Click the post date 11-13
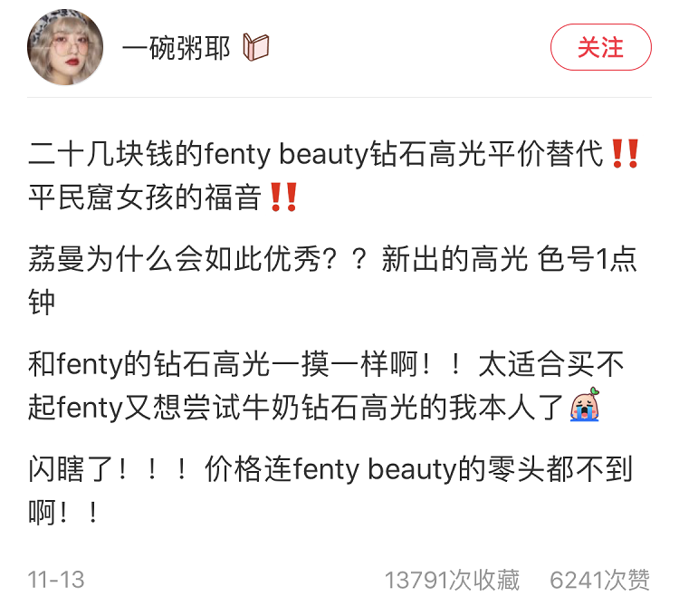The width and height of the screenshot is (679, 616). [x=56, y=580]
